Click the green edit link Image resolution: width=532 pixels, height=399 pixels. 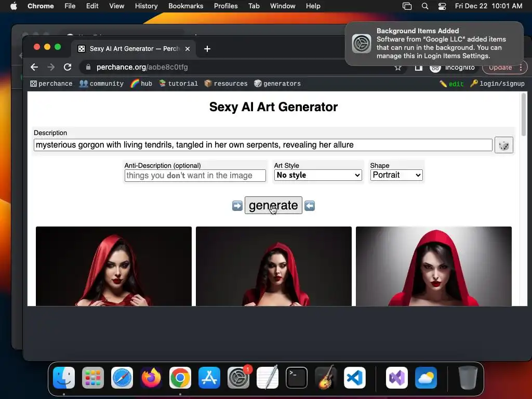451,84
